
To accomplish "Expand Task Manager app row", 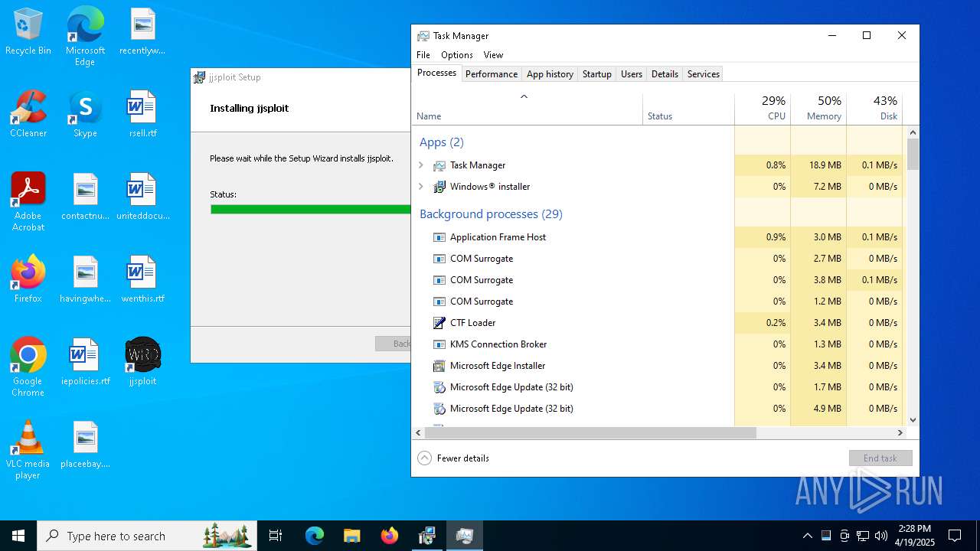I will (x=420, y=165).
